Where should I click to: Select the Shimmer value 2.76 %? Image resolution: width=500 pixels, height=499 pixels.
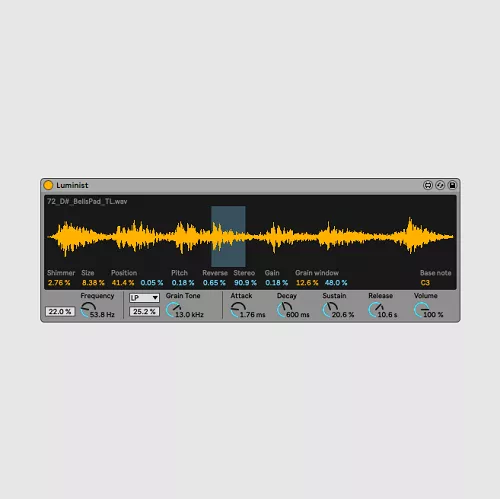click(59, 283)
